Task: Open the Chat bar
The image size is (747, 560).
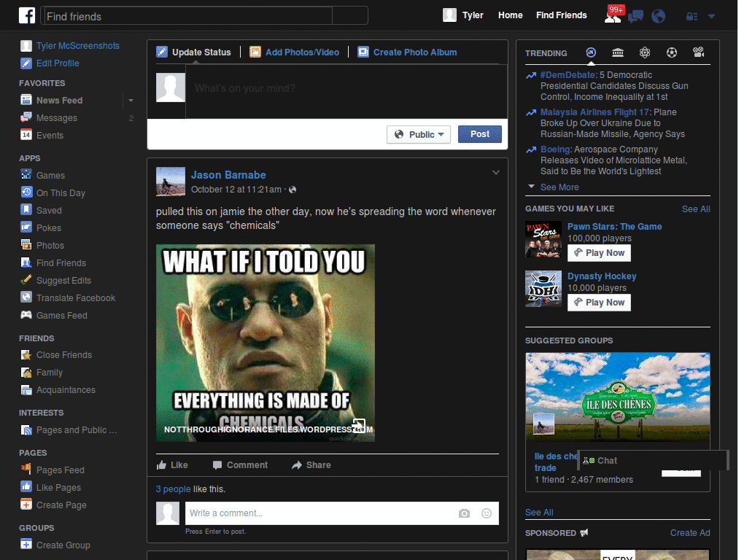Action: click(x=653, y=461)
